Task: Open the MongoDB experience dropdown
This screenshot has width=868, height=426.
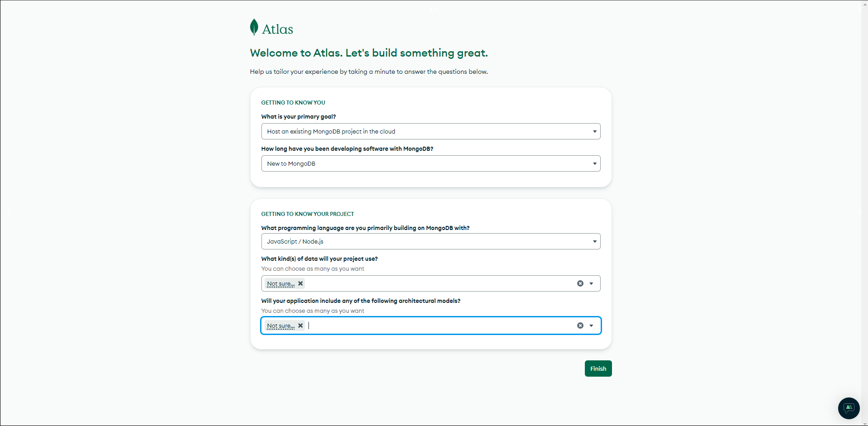Action: coord(430,163)
